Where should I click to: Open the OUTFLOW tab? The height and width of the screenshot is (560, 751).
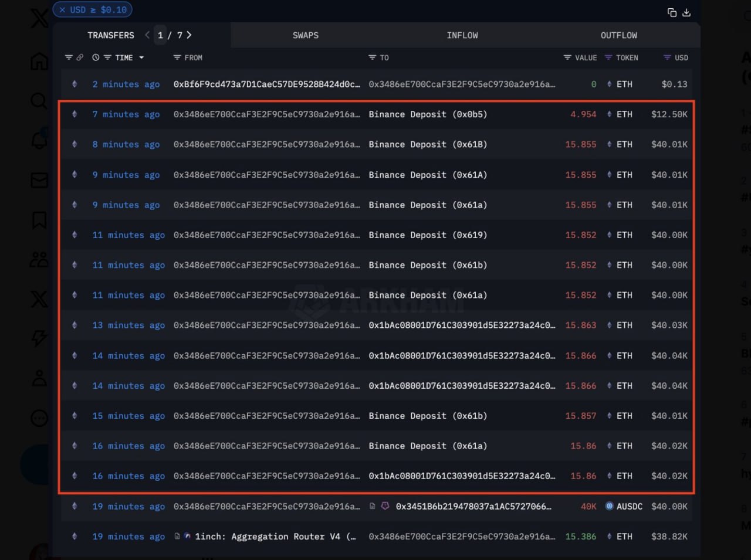(x=619, y=35)
